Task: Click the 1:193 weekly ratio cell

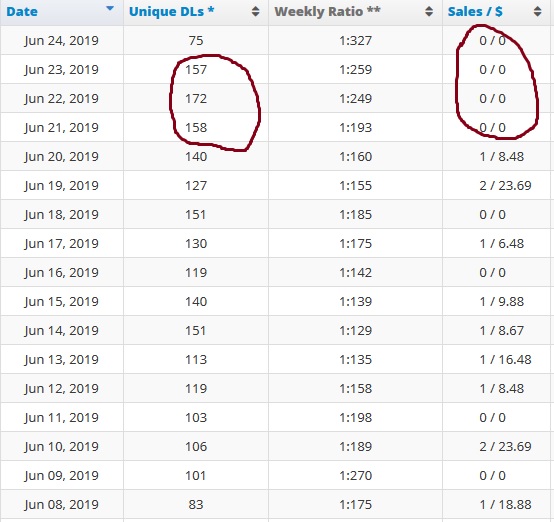Action: click(355, 127)
